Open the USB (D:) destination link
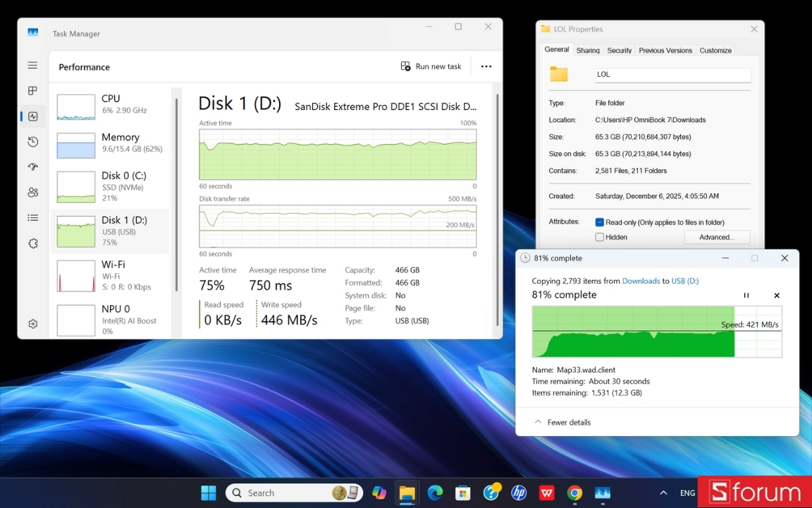The width and height of the screenshot is (812, 508). [x=684, y=281]
